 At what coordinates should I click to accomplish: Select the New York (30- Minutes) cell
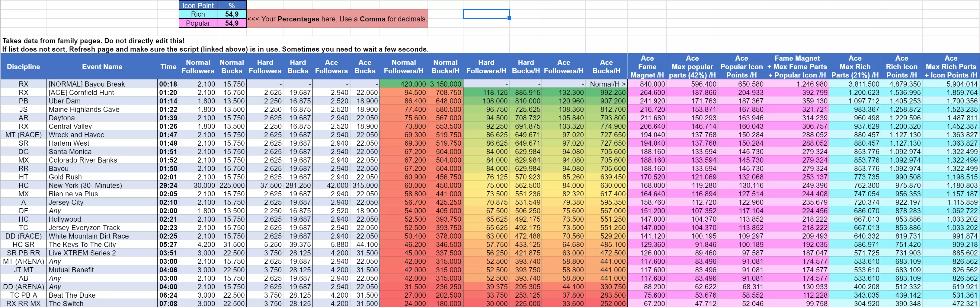[x=102, y=185]
